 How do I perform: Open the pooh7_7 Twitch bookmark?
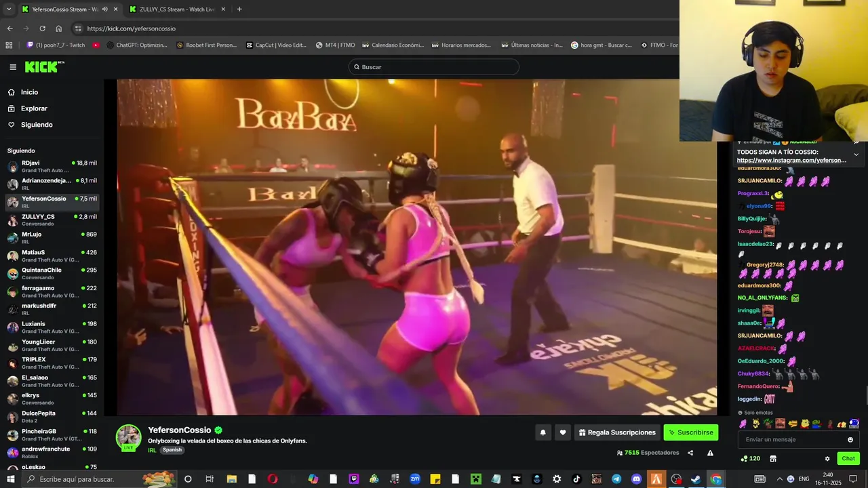coord(56,45)
